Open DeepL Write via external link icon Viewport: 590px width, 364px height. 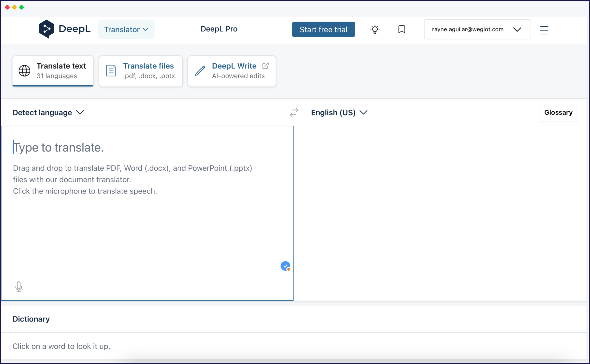[x=265, y=66]
